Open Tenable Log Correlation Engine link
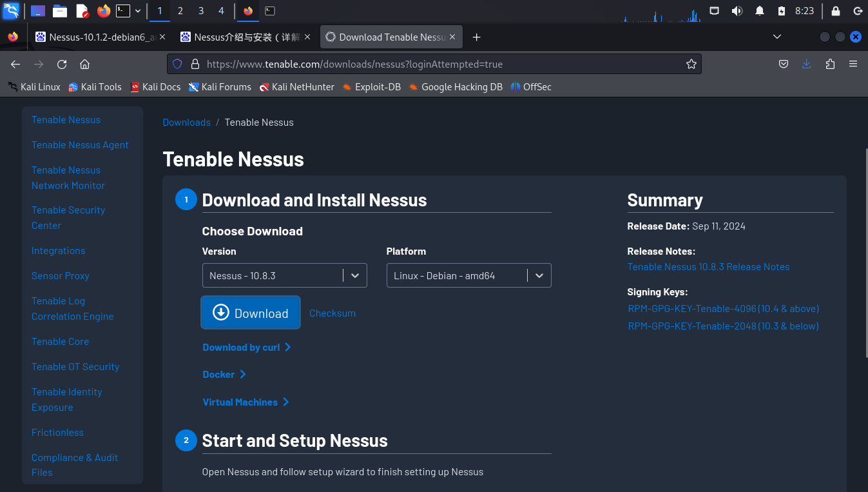The width and height of the screenshot is (868, 492). [72, 309]
